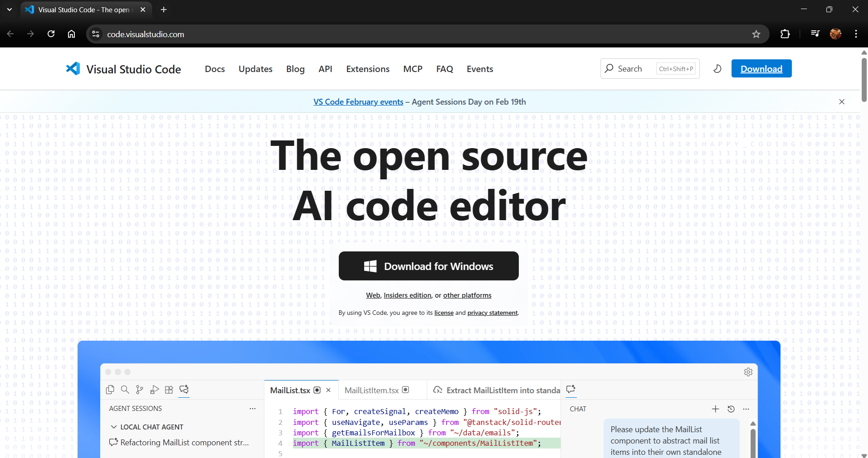Select the Explorer icon in the activity bar
This screenshot has width=868, height=458.
(111, 390)
